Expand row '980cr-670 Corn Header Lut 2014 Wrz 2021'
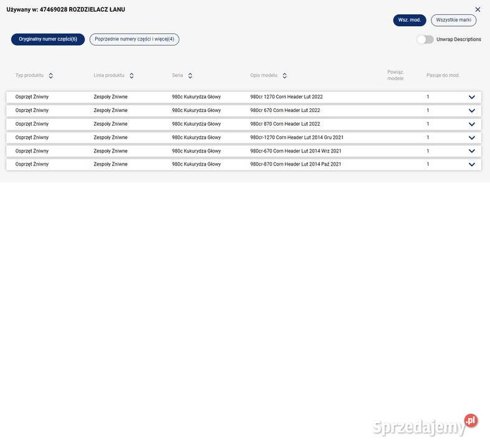The width and height of the screenshot is (490, 448). (471, 151)
